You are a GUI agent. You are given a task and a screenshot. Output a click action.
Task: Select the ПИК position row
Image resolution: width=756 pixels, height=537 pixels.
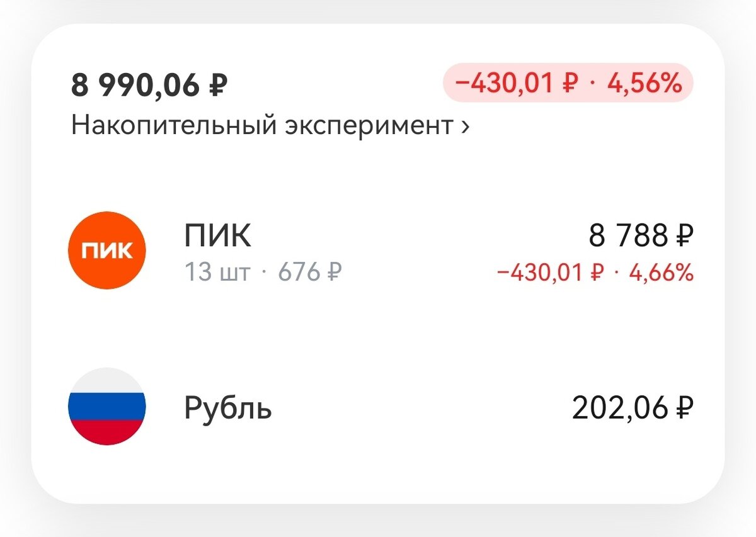click(378, 250)
